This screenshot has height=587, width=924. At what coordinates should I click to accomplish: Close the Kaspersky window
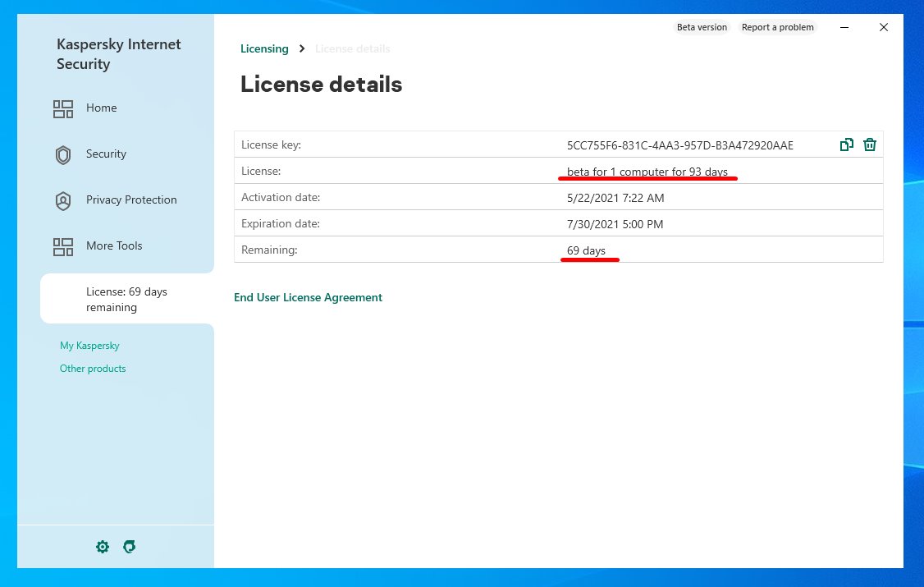pyautogui.click(x=883, y=27)
